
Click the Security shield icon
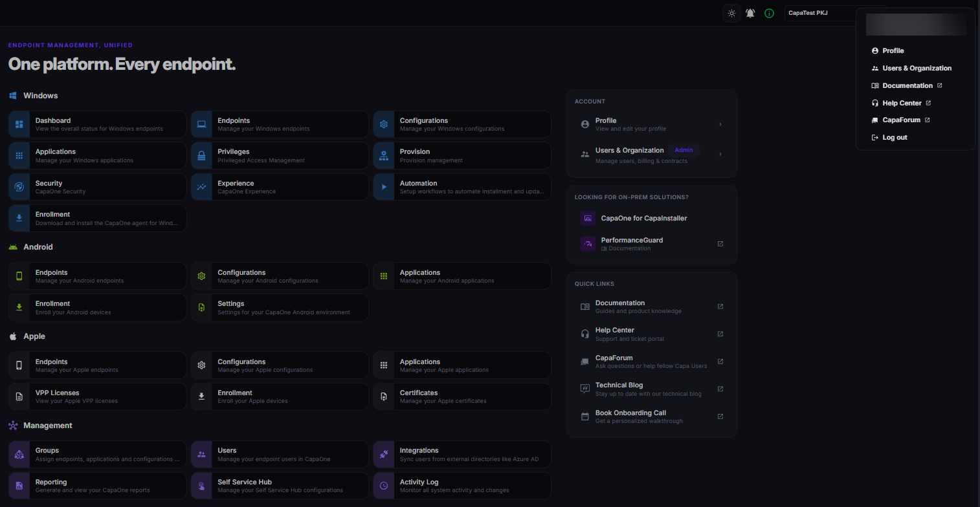pyautogui.click(x=19, y=187)
